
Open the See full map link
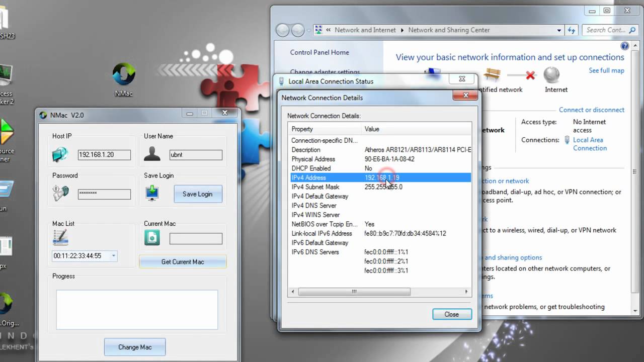606,71
